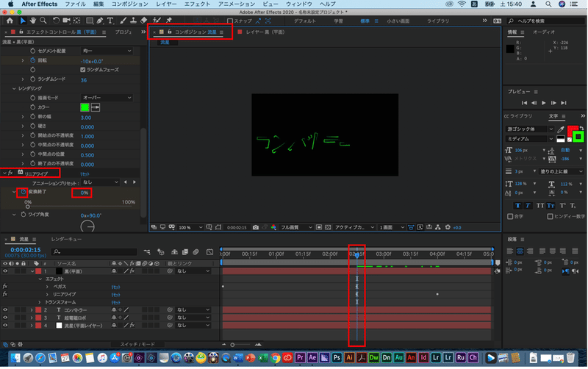Viewport: 588px width, 369px height.
Task: Enable frame blending icon in timeline
Action: coord(185,252)
